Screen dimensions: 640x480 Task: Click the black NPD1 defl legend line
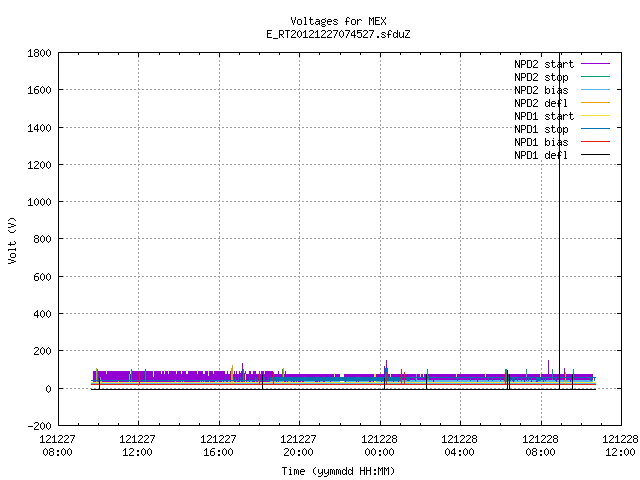596,155
